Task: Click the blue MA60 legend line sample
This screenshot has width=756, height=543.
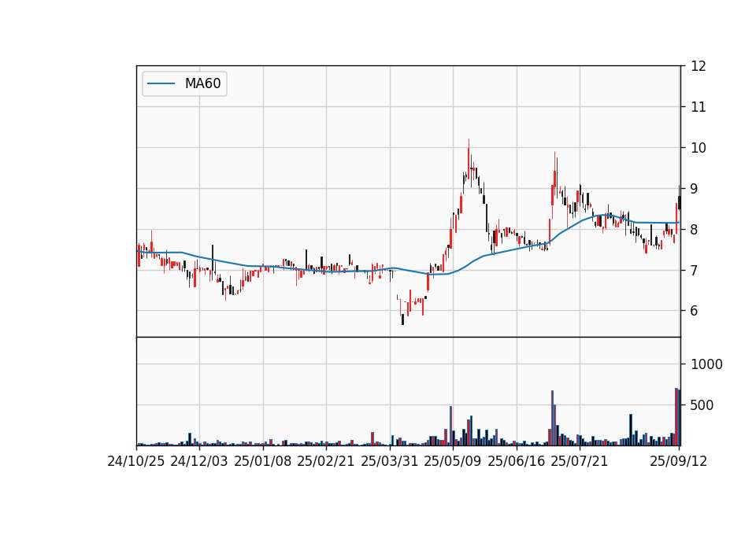Action: 161,83
